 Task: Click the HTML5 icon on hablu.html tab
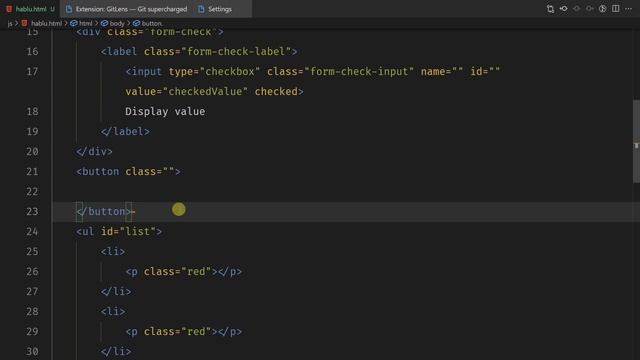tap(9, 9)
